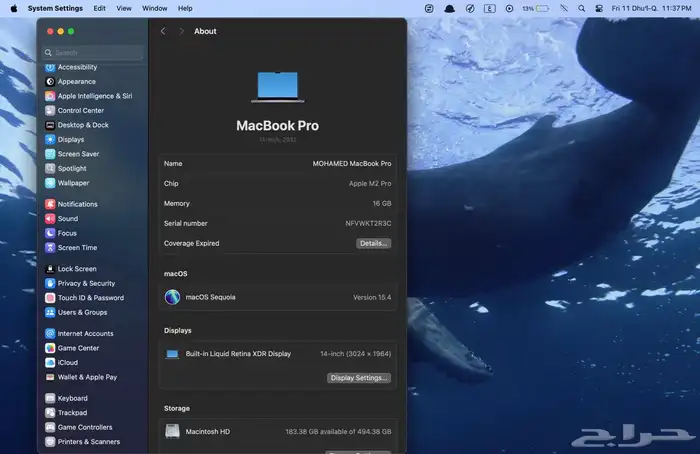Open Printers & Scanners settings
Viewport: 700px width, 454px height.
pyautogui.click(x=83, y=442)
